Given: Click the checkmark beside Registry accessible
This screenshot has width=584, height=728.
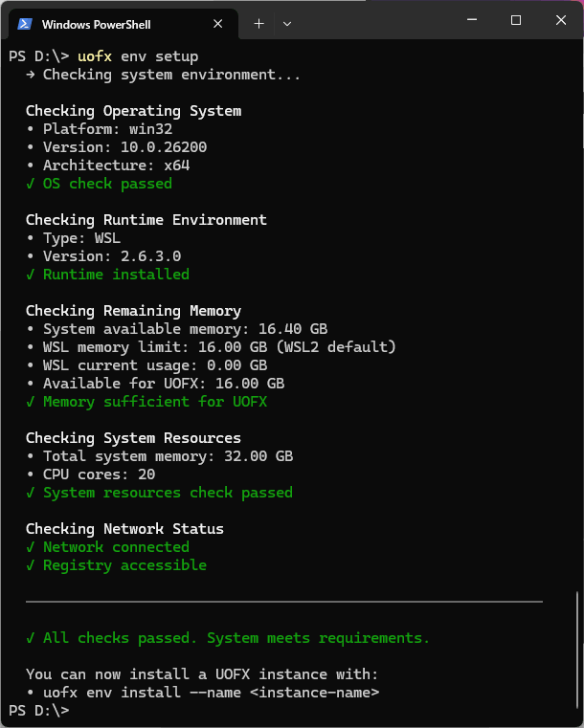Looking at the screenshot, I should click(x=31, y=565).
